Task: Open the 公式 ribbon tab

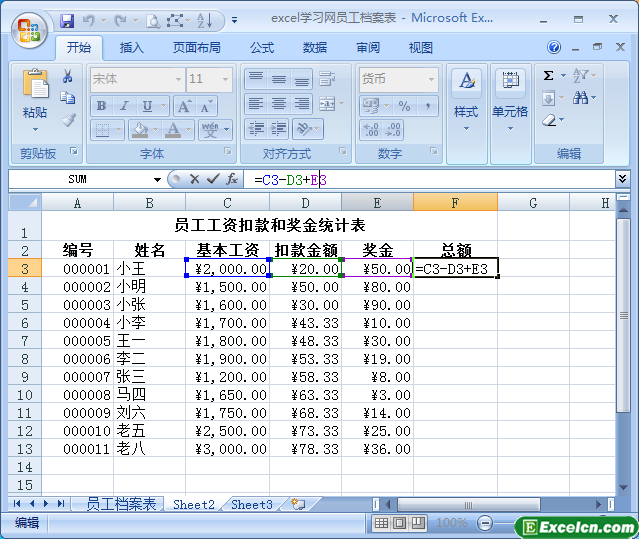Action: click(262, 47)
